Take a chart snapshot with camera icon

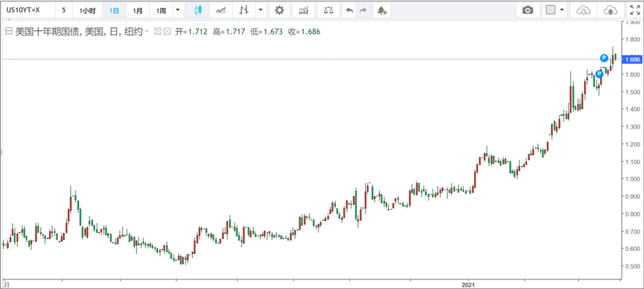[528, 10]
